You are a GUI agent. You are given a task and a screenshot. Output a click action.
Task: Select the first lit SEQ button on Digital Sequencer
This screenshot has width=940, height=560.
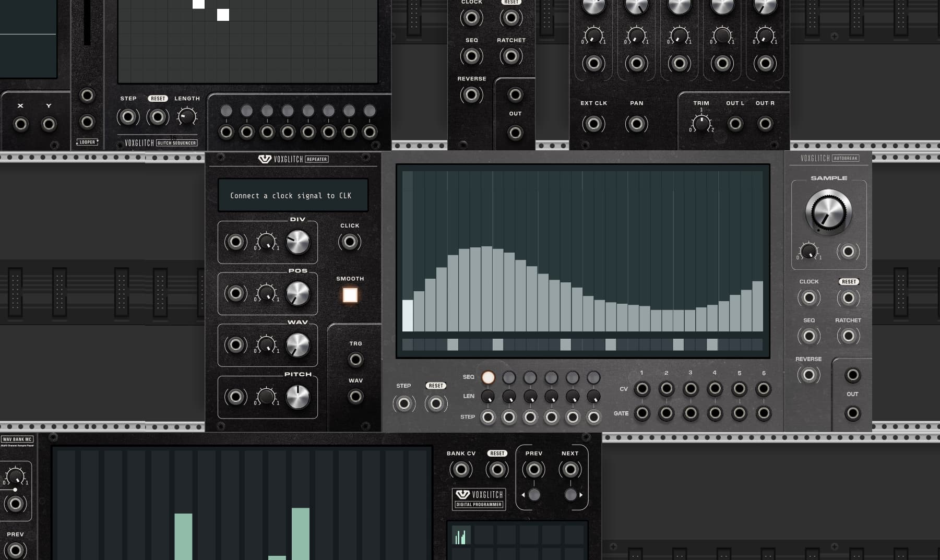coord(488,377)
